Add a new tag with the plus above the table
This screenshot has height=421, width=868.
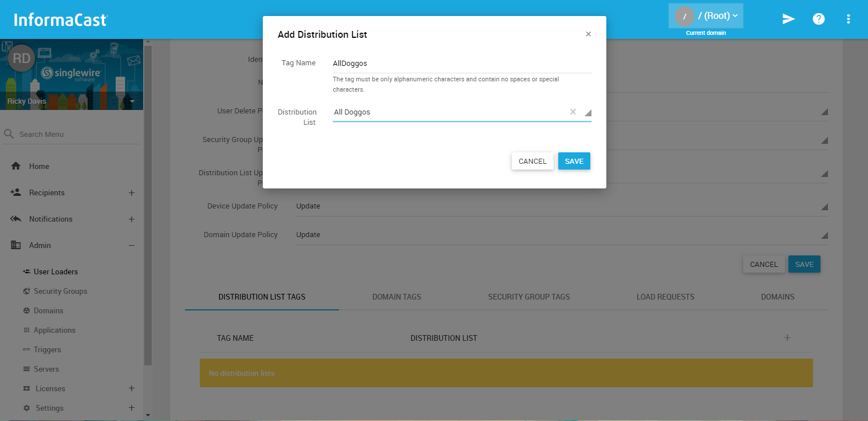[x=787, y=338]
